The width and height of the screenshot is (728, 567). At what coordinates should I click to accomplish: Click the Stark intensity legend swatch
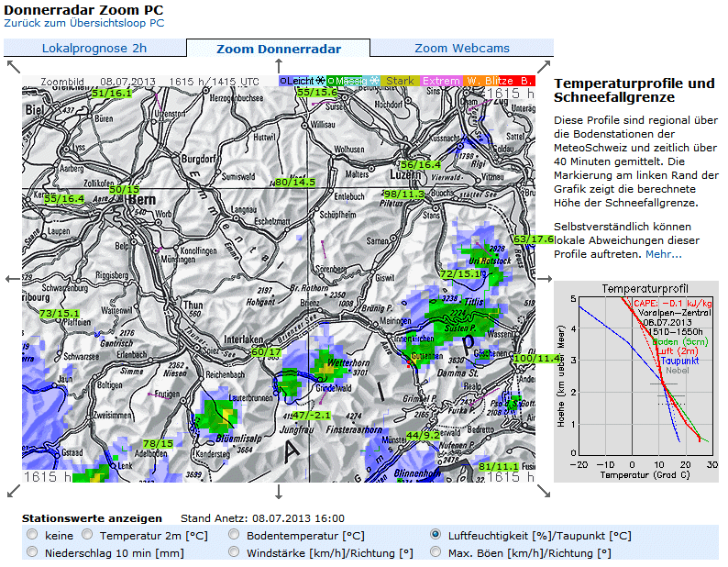coord(400,81)
